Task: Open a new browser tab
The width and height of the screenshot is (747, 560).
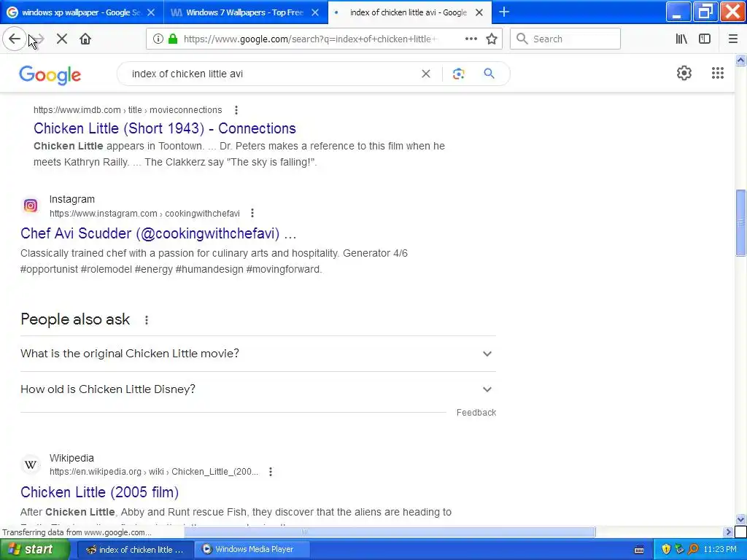Action: (504, 12)
